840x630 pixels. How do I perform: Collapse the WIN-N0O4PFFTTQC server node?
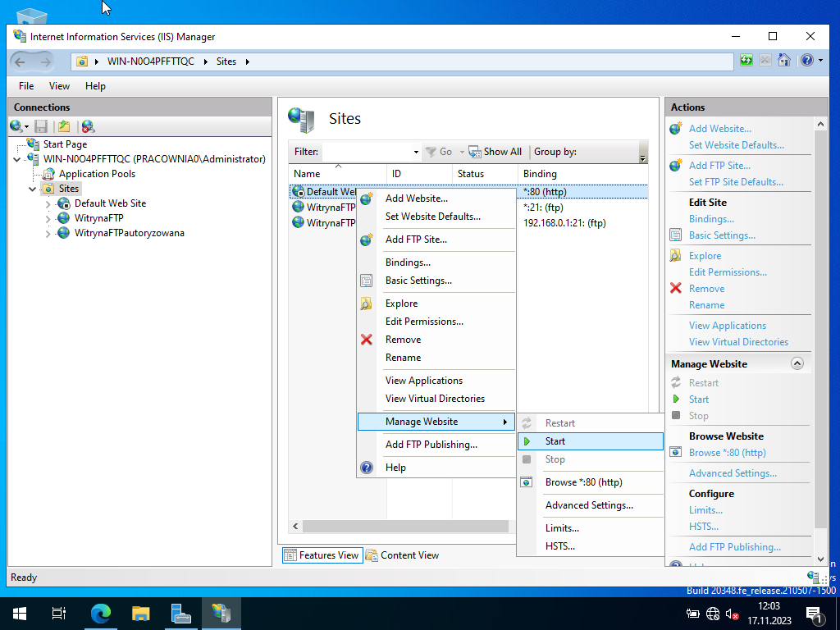coord(17,160)
